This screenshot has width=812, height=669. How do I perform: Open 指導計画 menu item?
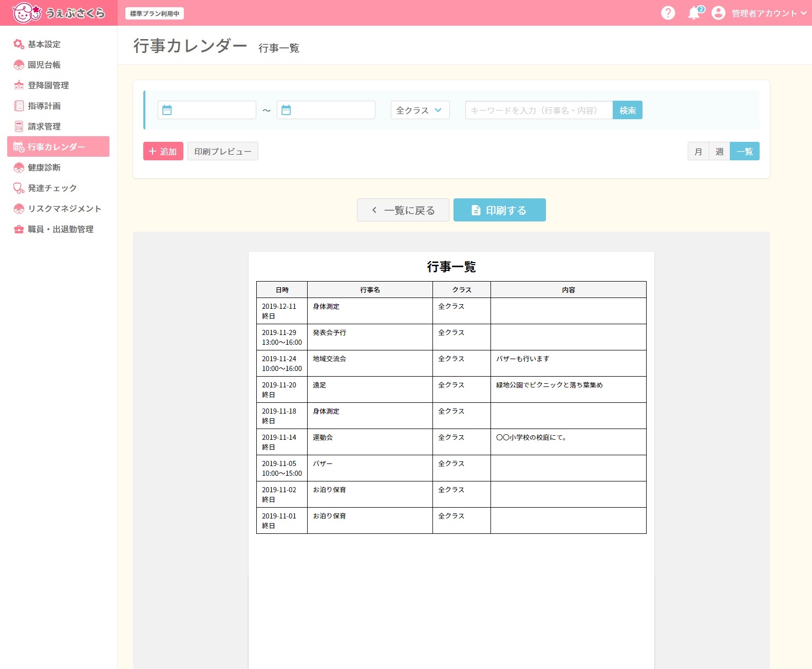[x=59, y=106]
